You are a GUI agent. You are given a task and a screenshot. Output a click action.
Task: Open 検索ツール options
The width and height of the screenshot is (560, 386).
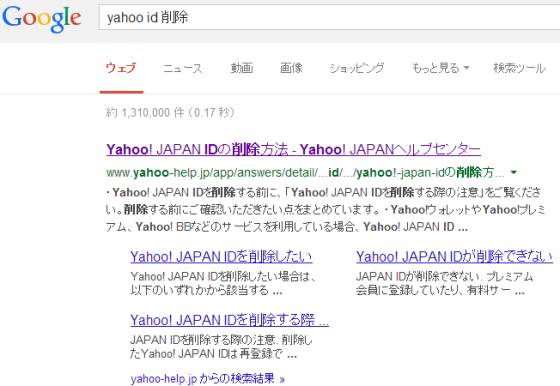tap(519, 68)
